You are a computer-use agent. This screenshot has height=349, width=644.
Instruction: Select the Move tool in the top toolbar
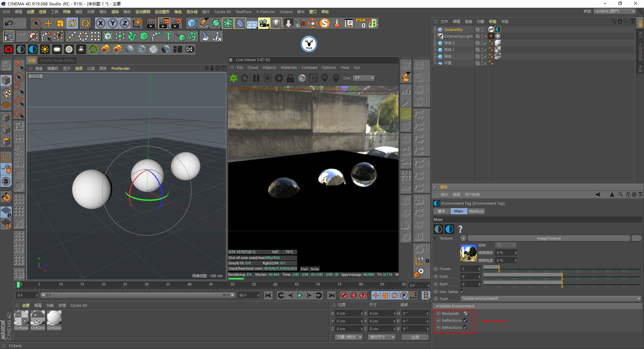[48, 23]
